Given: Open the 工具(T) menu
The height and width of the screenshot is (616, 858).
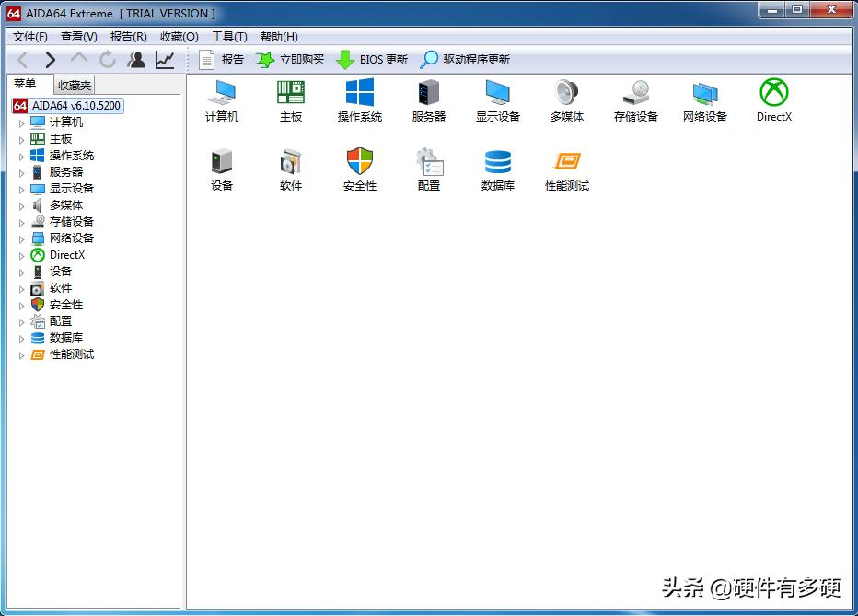Looking at the screenshot, I should click(229, 37).
